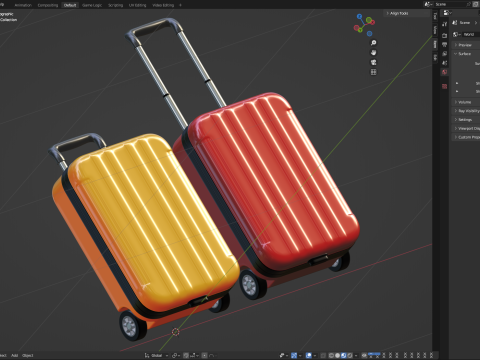The width and height of the screenshot is (480, 360).
Task: Open the gizmo options dropdown arrow
Action: point(300,356)
